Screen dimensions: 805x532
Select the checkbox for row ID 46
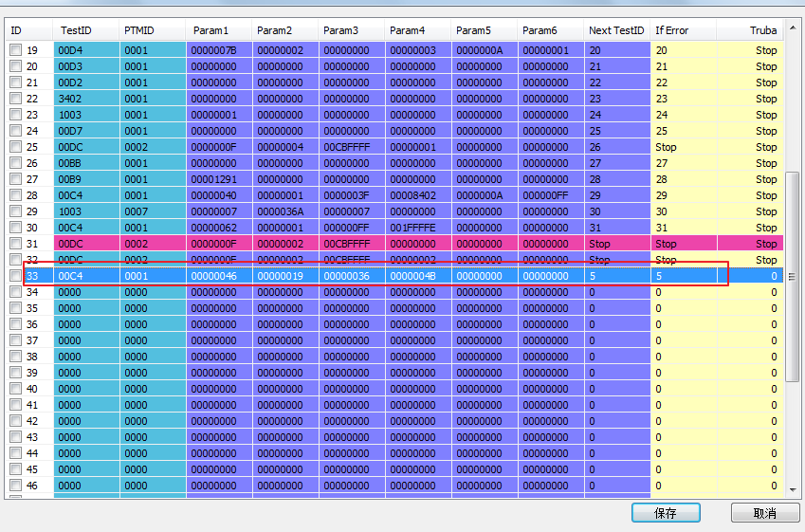16,486
